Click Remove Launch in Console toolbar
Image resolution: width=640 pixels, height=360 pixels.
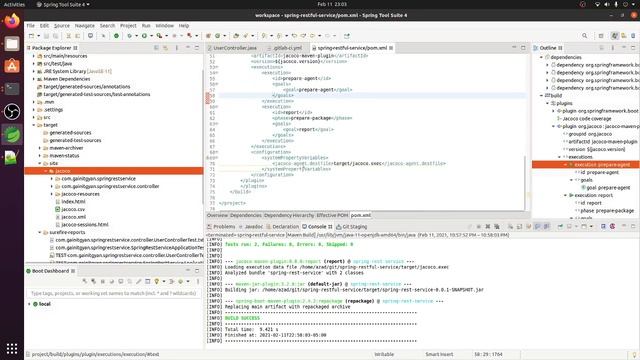(x=488, y=227)
